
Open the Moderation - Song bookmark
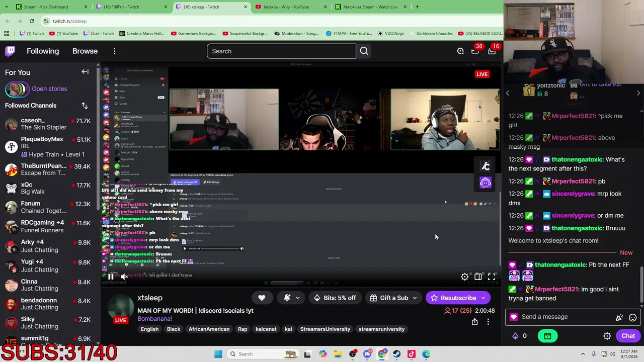tap(296, 34)
